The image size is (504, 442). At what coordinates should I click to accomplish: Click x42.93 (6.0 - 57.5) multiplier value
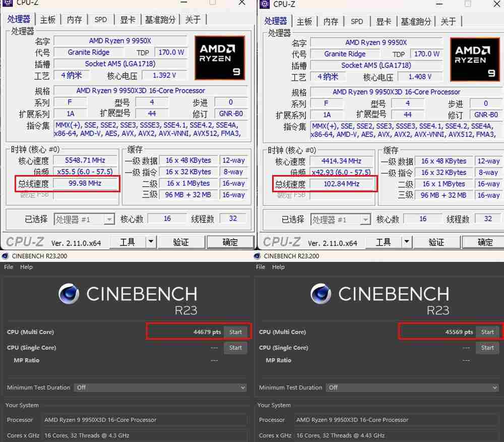pos(341,173)
